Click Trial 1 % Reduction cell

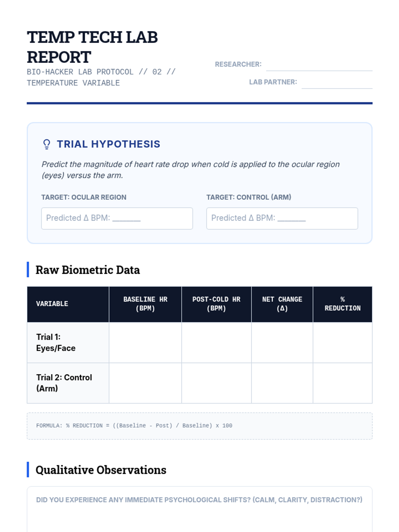pyautogui.click(x=342, y=342)
